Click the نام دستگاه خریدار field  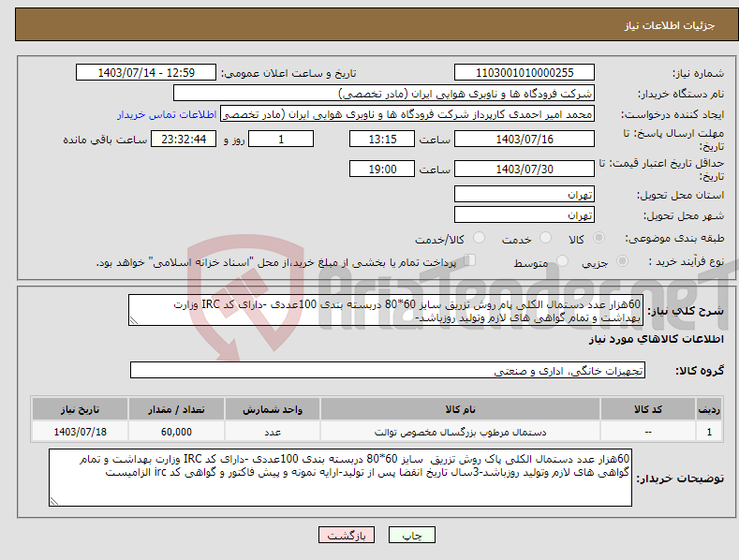point(384,94)
